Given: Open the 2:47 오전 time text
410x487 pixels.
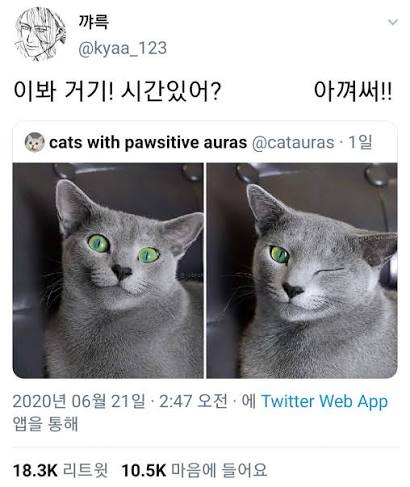Looking at the screenshot, I should [193, 401].
